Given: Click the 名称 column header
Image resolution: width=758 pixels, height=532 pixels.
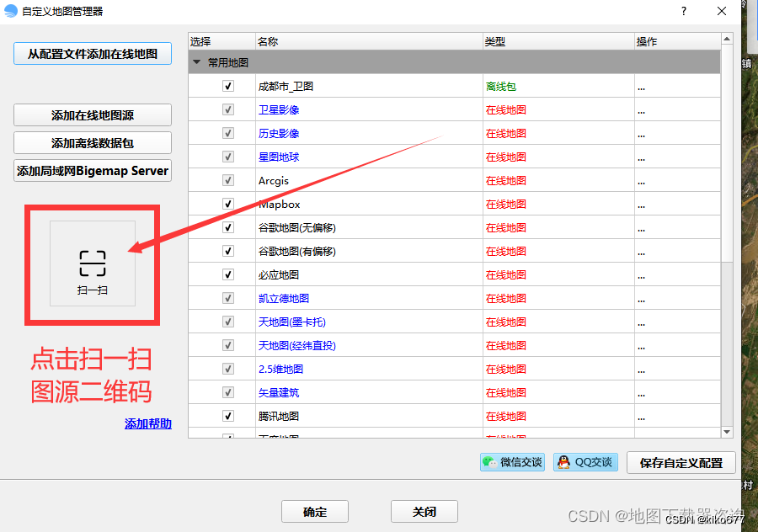Looking at the screenshot, I should point(369,41).
